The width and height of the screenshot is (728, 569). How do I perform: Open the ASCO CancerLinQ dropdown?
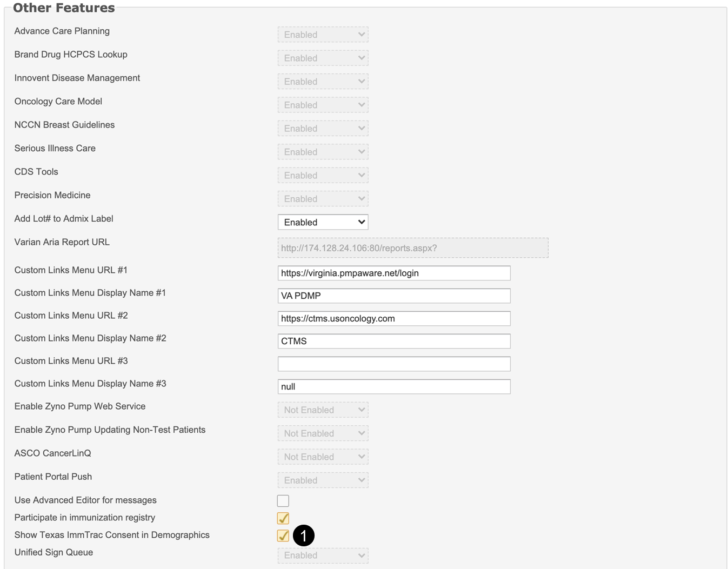tap(323, 457)
